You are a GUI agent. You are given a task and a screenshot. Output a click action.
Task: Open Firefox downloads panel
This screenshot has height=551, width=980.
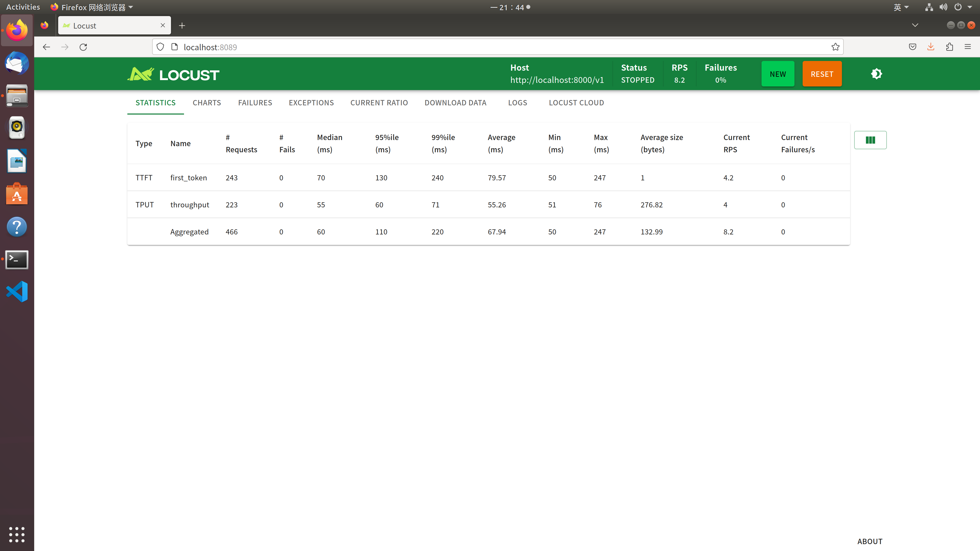tap(930, 47)
